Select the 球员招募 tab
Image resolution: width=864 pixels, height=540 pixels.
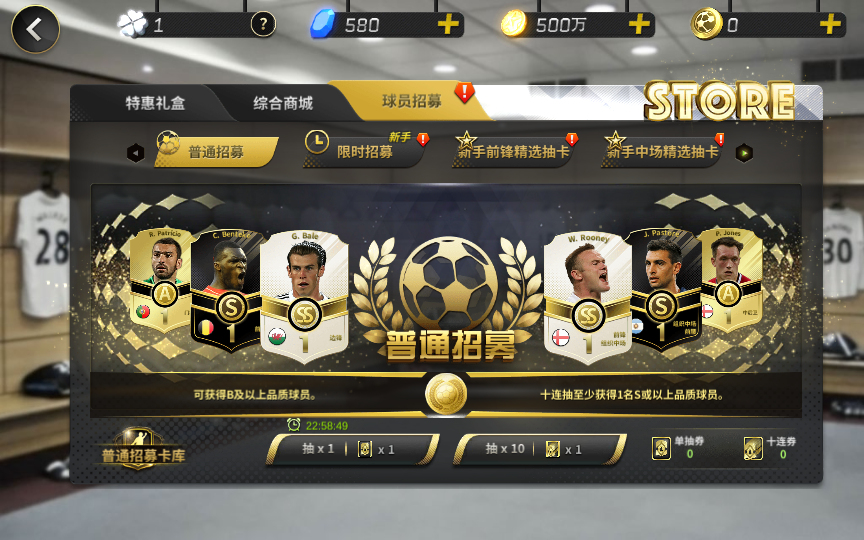pos(412,101)
